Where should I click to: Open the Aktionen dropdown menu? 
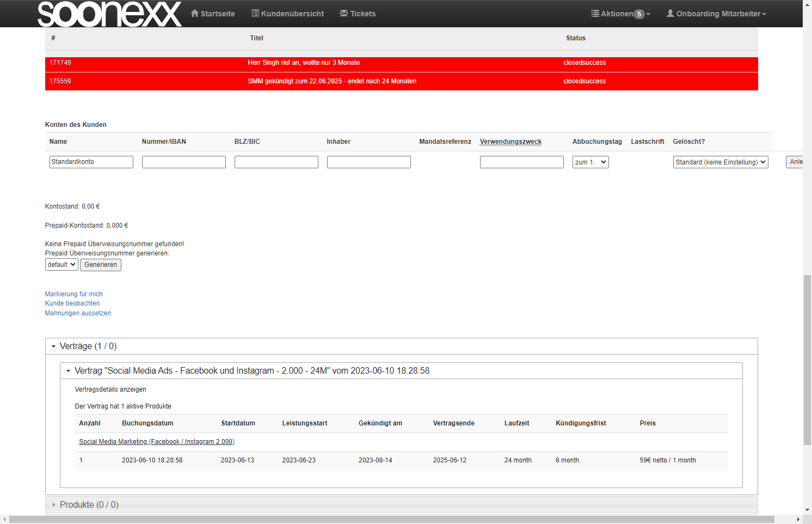pyautogui.click(x=620, y=14)
